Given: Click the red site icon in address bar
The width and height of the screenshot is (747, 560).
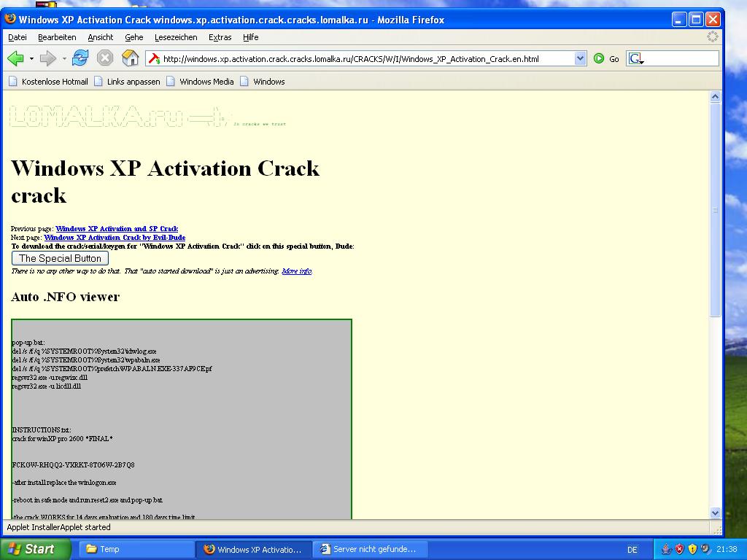Looking at the screenshot, I should pyautogui.click(x=154, y=58).
